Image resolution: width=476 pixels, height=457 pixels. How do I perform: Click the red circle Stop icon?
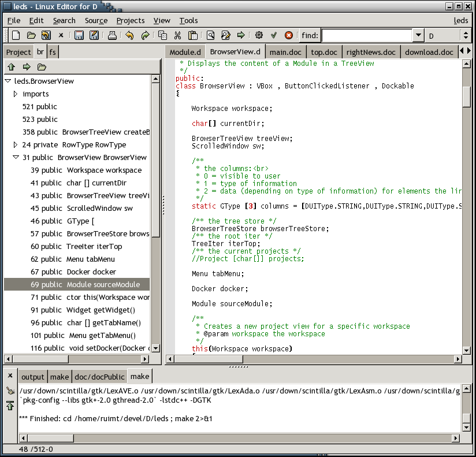tap(289, 35)
